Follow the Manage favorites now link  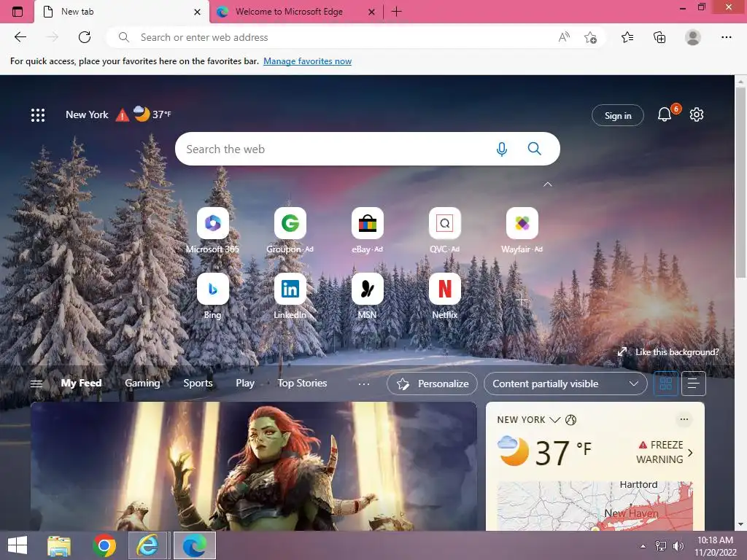pos(307,61)
